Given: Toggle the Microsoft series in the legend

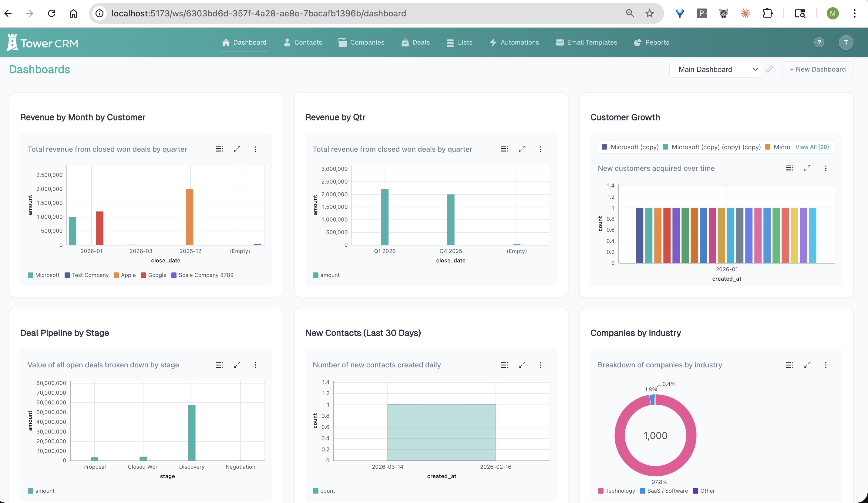Looking at the screenshot, I should [44, 275].
